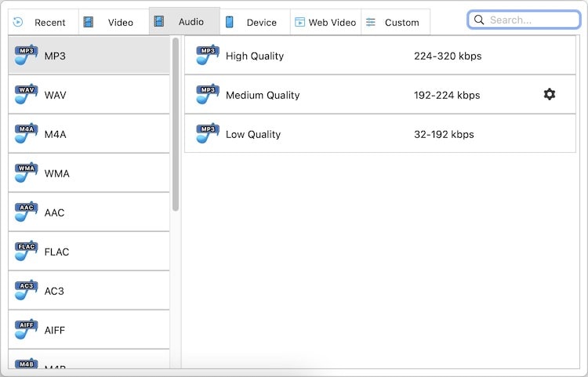This screenshot has width=588, height=377.
Task: Click the 224-320 kbps value
Action: (448, 56)
